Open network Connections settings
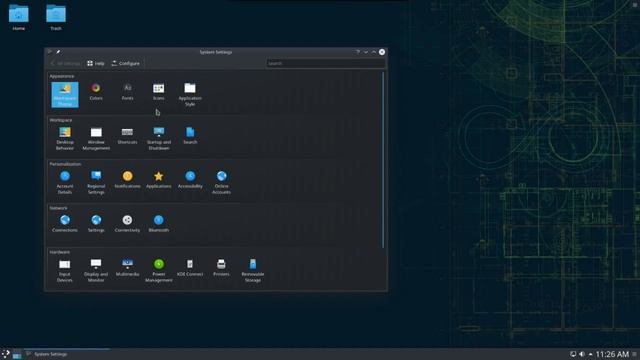 point(65,224)
